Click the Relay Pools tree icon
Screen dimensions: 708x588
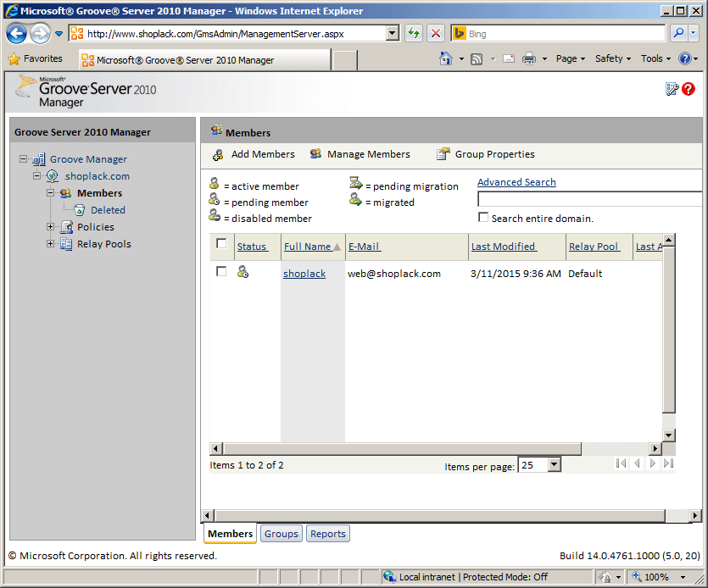tap(66, 244)
